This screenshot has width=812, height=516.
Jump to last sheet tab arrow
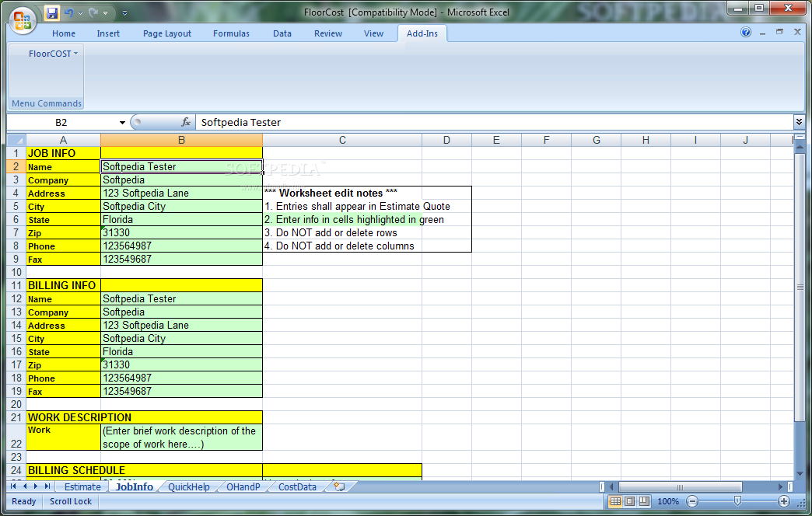[x=47, y=486]
